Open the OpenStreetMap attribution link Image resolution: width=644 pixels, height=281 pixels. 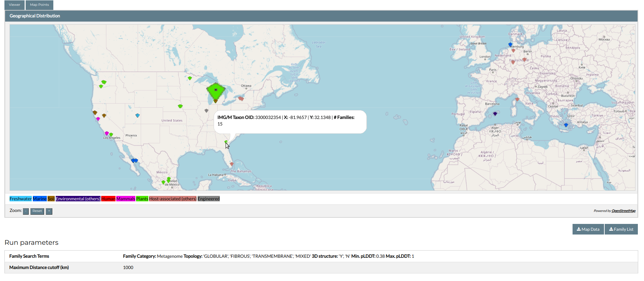click(x=623, y=211)
